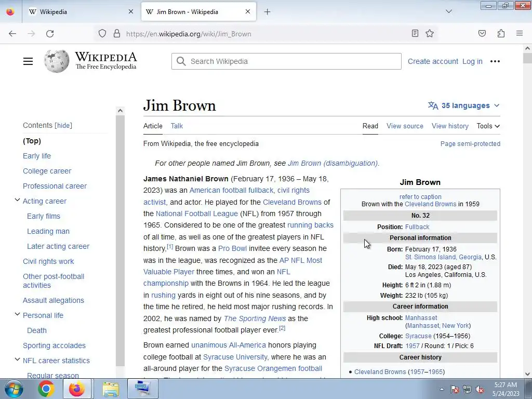This screenshot has height=399, width=532.
Task: Collapse Acting career section in contents
Action: coord(17,200)
